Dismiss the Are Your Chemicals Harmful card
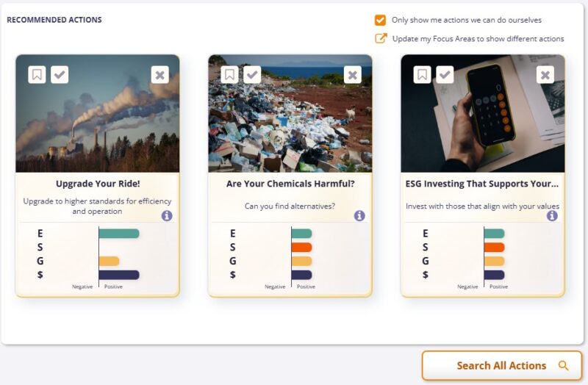Screen dimensions: 588x385 [352, 75]
